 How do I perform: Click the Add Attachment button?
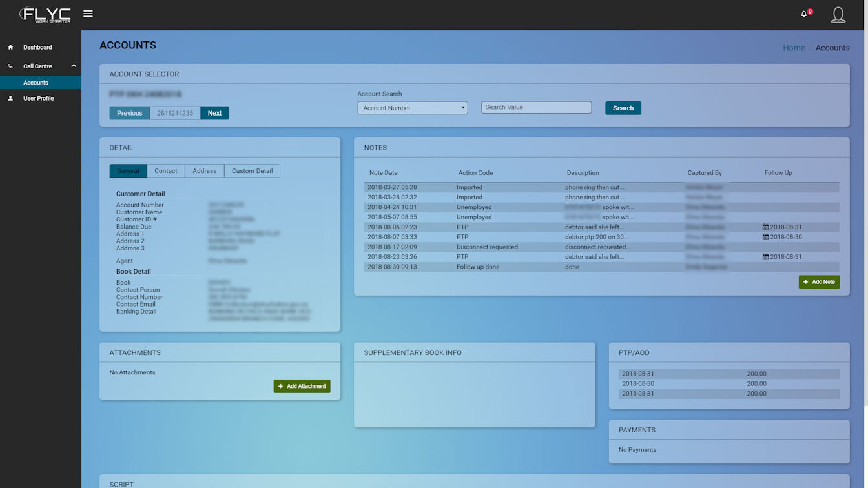(302, 386)
